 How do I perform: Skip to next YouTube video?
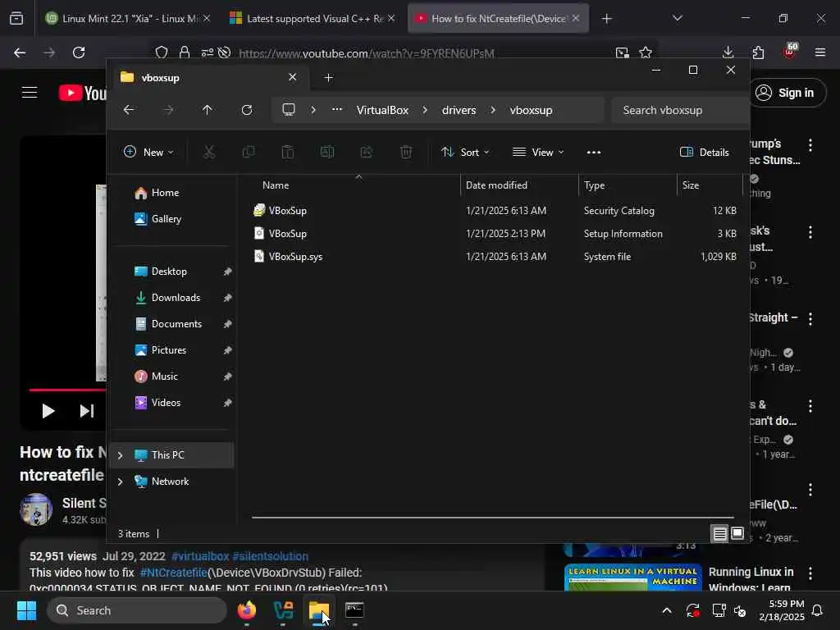pos(87,411)
